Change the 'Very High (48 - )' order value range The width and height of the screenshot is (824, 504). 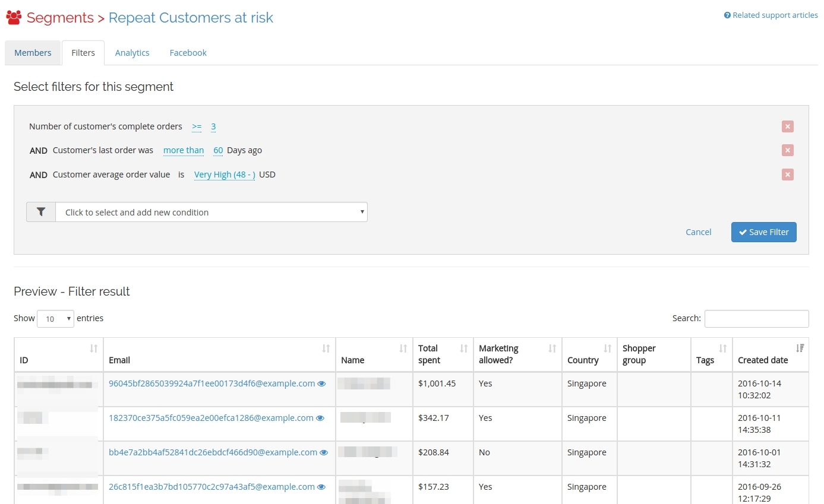[224, 175]
